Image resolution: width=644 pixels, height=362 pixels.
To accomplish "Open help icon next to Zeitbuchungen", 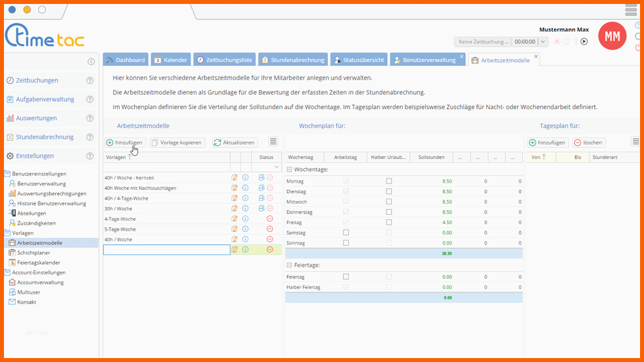I will tap(90, 80).
